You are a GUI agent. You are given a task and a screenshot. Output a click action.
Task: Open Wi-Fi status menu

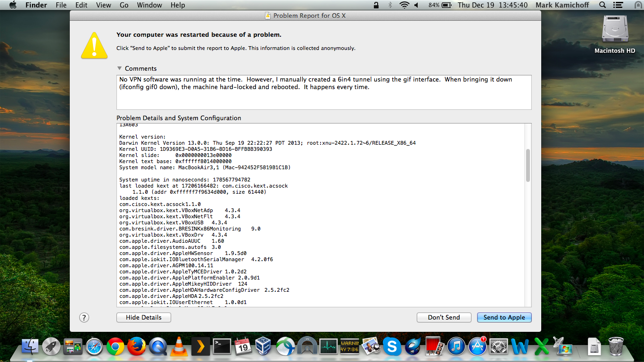pos(404,5)
